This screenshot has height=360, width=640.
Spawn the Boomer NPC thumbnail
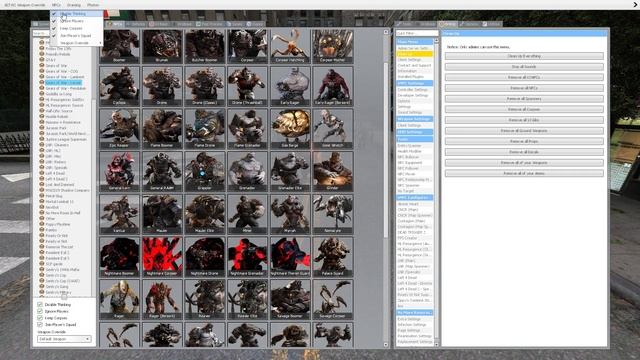tap(120, 46)
